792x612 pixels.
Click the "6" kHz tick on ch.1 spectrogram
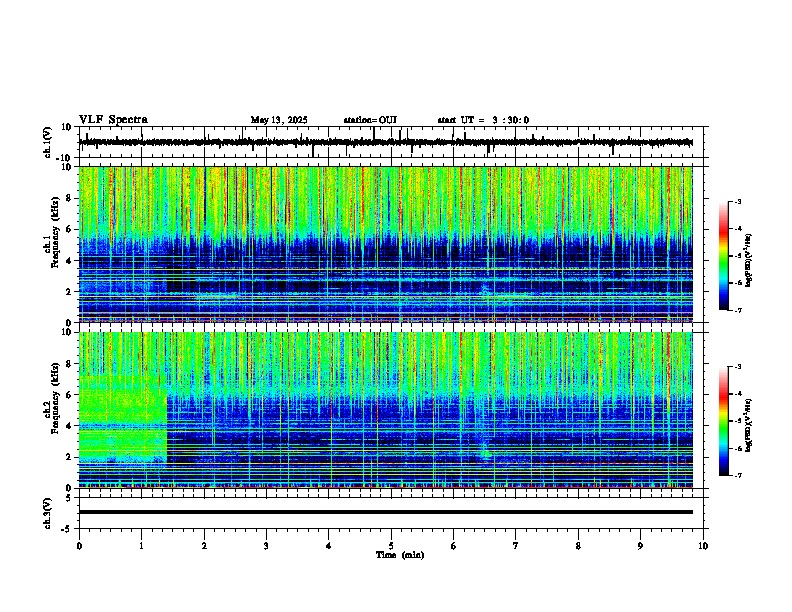tap(69, 230)
